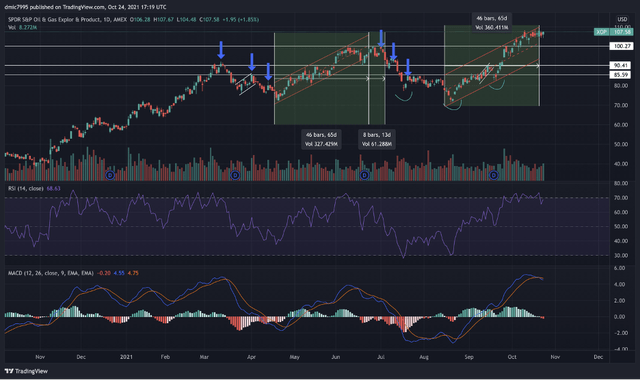Click the Apr label on the time axis
The height and width of the screenshot is (380, 640).
(251, 357)
